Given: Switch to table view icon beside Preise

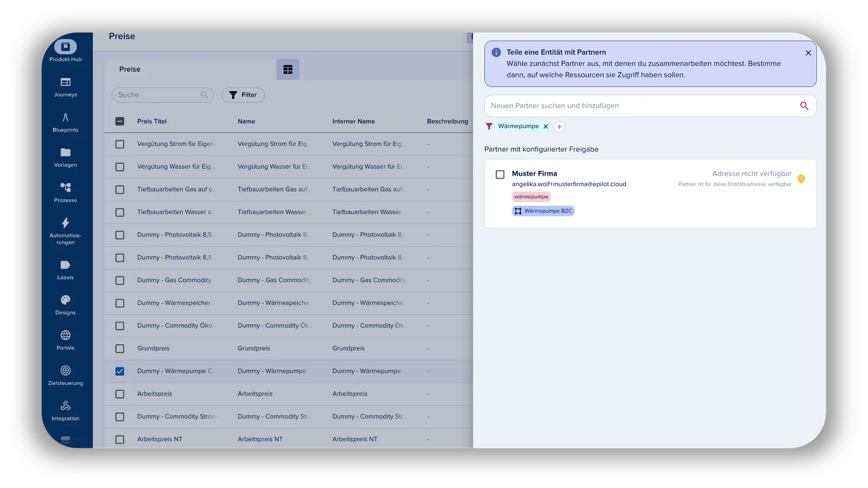Looking at the screenshot, I should coord(288,69).
